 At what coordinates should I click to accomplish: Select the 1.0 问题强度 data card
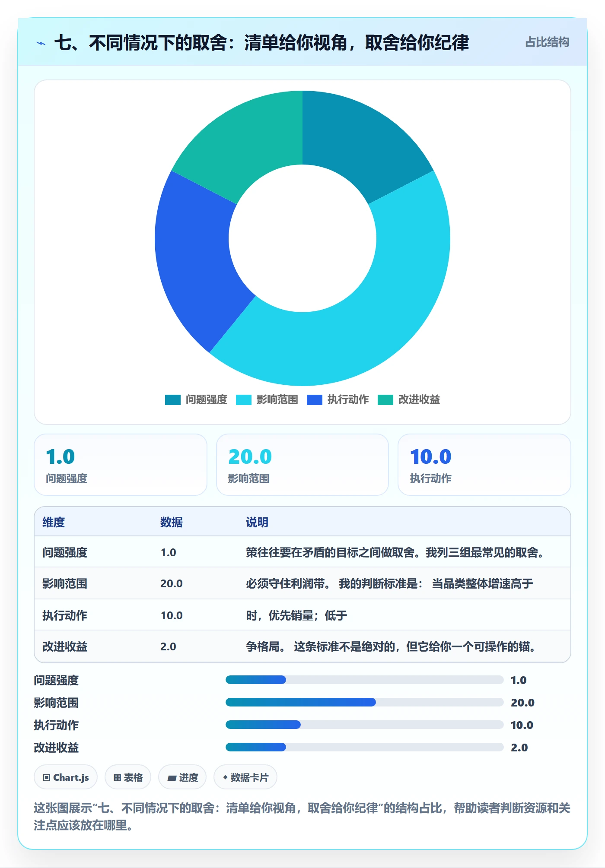(x=121, y=465)
